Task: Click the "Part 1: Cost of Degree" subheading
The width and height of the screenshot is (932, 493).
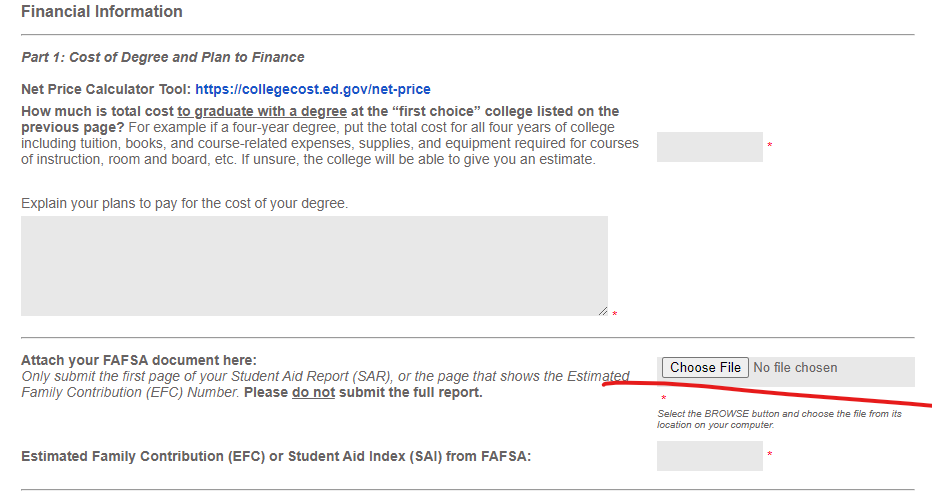Action: (x=163, y=57)
